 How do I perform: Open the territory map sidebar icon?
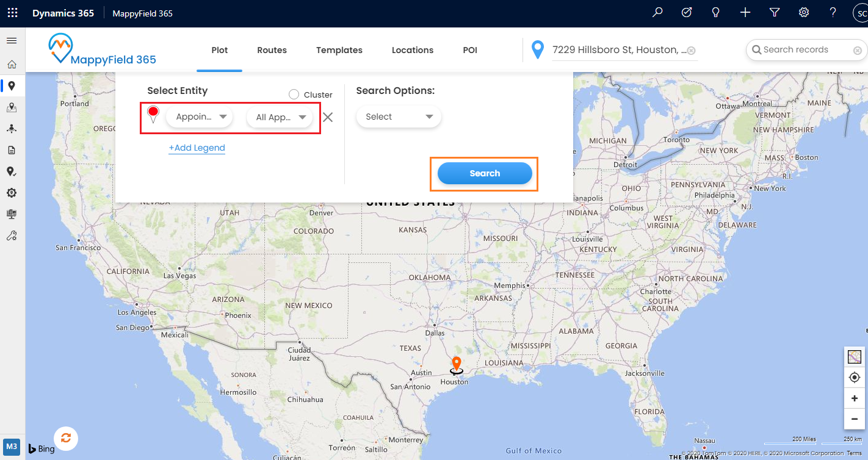(12, 107)
